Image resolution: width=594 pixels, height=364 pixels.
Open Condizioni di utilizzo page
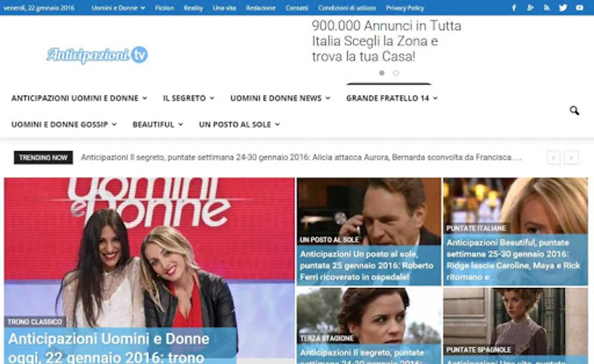point(347,8)
